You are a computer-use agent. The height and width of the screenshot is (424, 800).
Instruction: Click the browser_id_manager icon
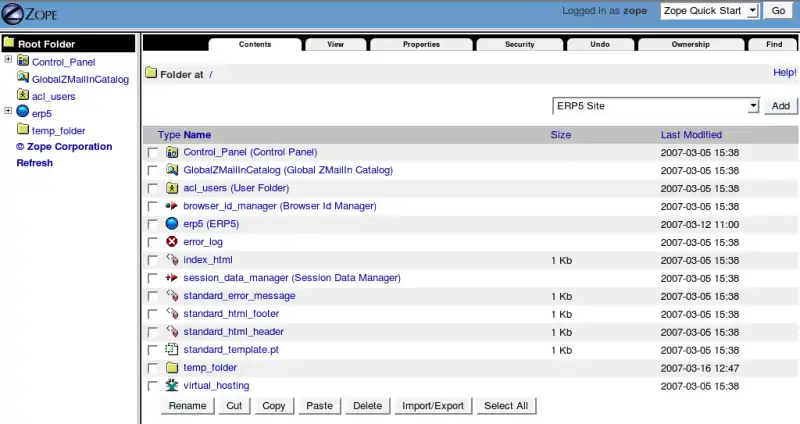pos(171,206)
